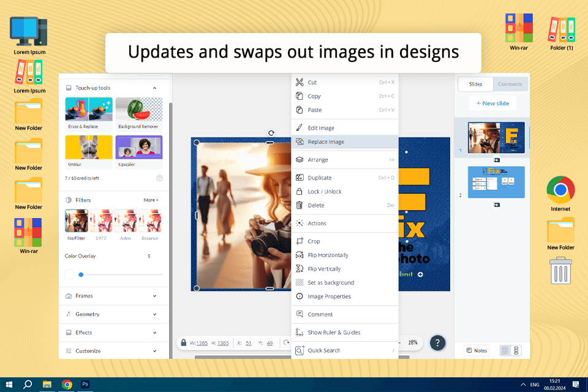The image size is (588, 392).
Task: Apply the No Filter preset
Action: [77, 225]
